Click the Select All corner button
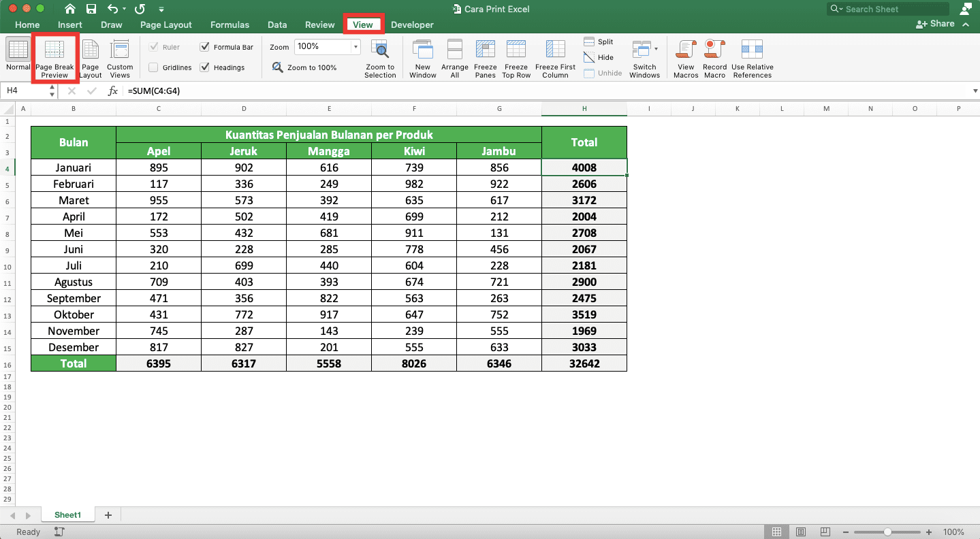 point(7,109)
